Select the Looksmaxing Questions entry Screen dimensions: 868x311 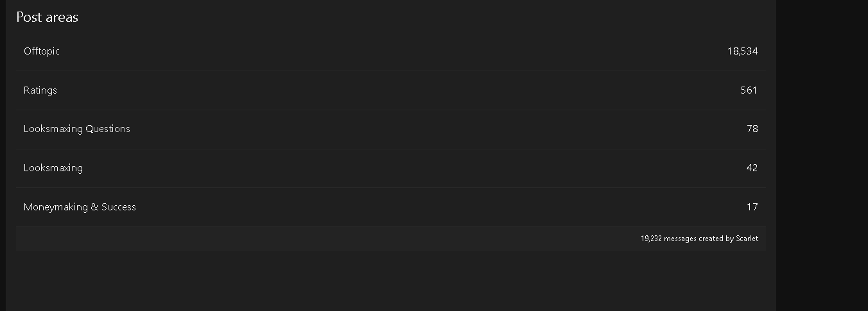coord(77,129)
